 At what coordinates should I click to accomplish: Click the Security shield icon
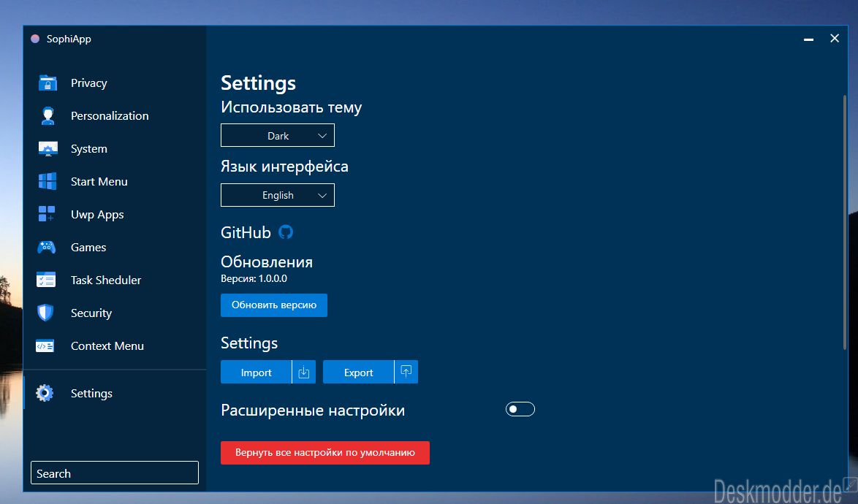pos(45,313)
